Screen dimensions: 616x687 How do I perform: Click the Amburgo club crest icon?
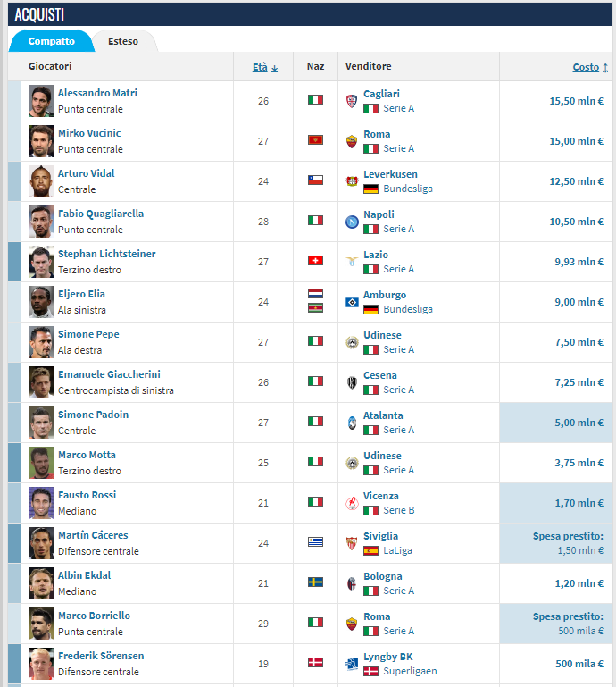[x=352, y=302]
